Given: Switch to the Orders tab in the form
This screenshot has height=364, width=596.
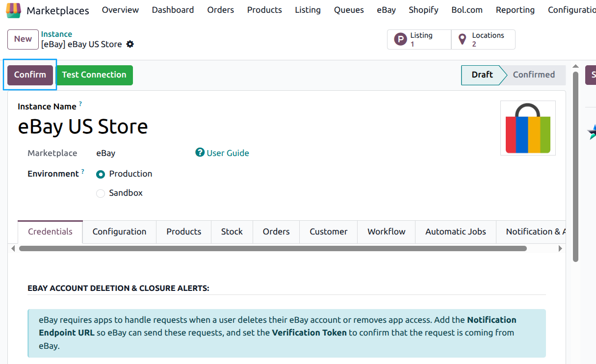Looking at the screenshot, I should 276,232.
